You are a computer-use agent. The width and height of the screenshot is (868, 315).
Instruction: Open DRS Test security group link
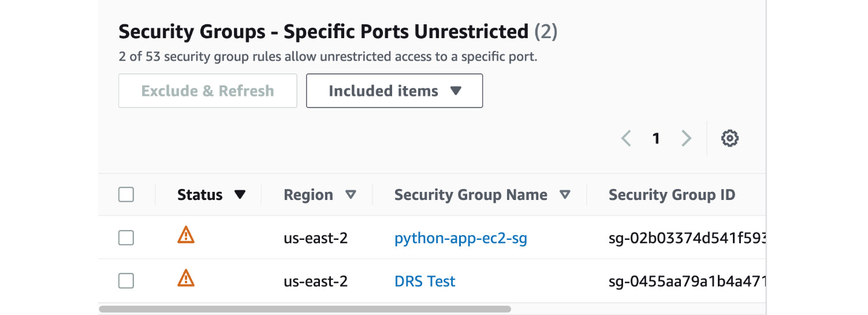[425, 281]
